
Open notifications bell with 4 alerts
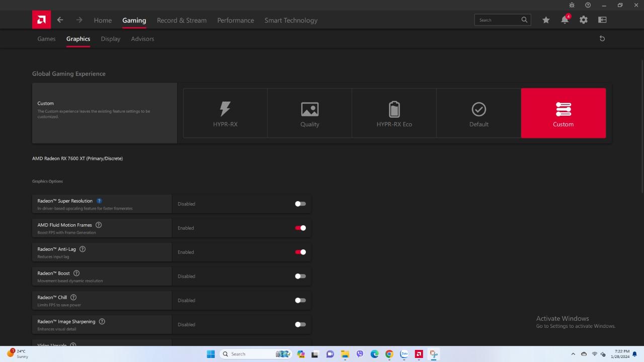coord(565,20)
